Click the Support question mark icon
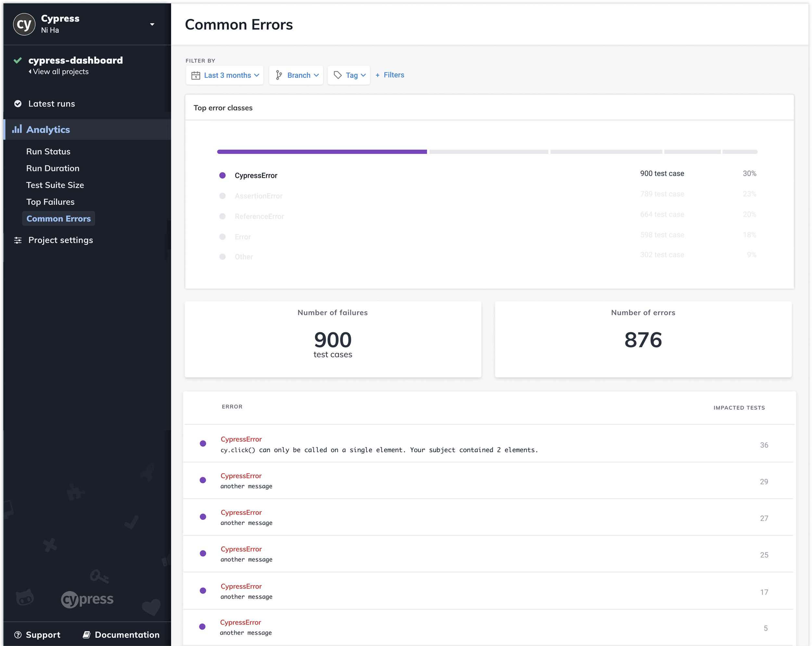The image size is (812, 646). click(x=18, y=635)
